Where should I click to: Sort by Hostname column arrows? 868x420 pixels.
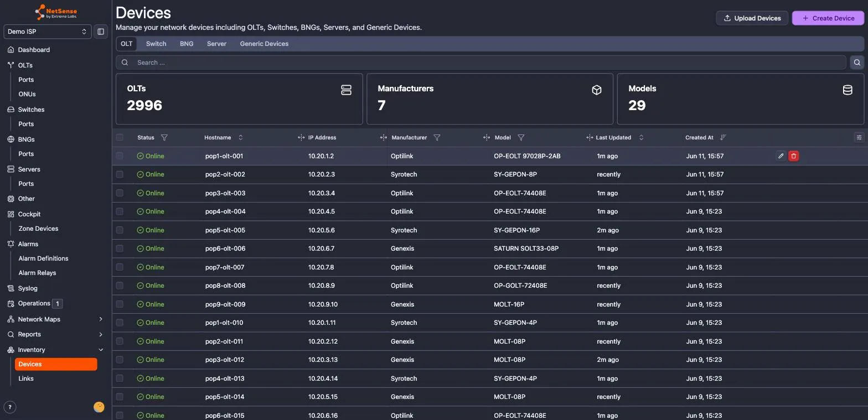240,137
